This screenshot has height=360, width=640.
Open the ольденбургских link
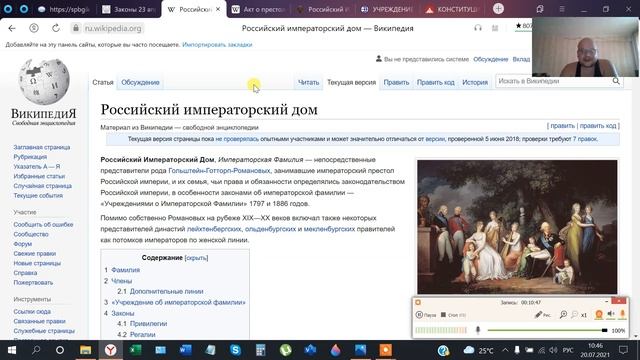point(270,229)
